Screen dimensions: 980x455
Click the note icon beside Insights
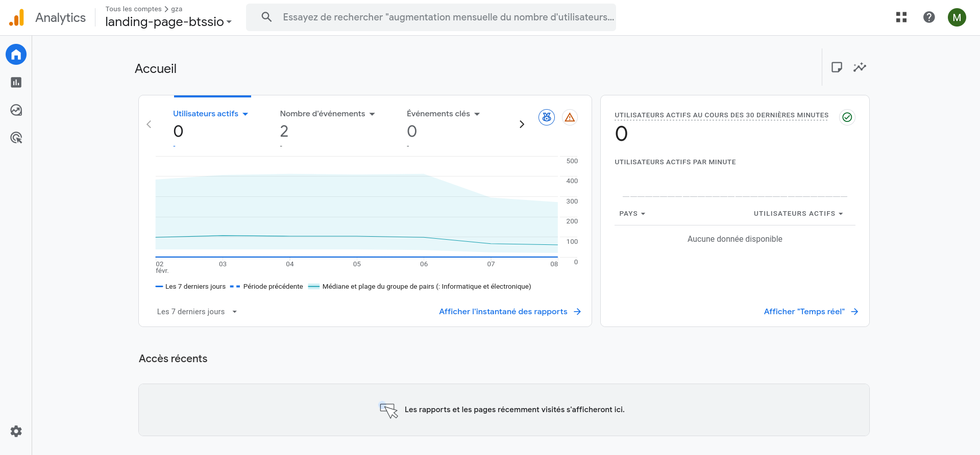(837, 67)
